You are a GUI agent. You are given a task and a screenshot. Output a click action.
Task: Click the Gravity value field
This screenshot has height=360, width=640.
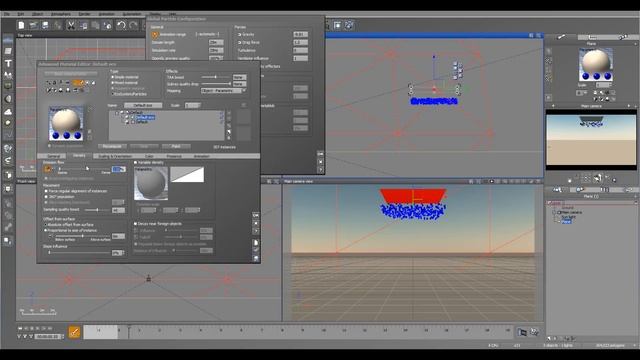(x=300, y=35)
